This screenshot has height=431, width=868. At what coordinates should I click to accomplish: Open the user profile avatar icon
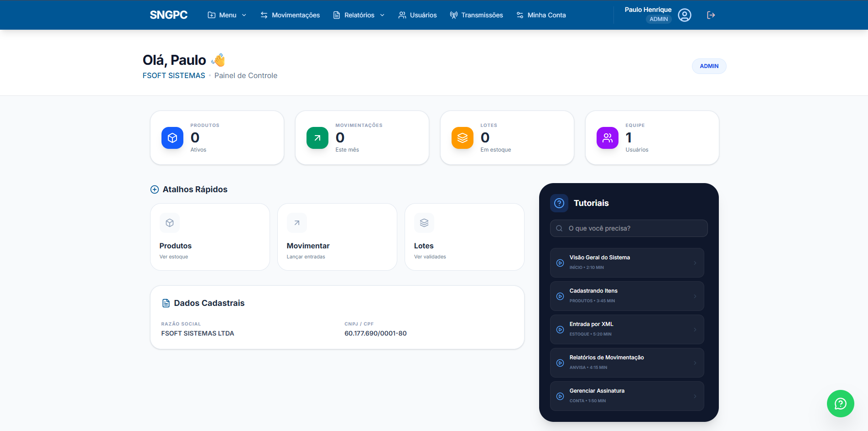coord(684,15)
